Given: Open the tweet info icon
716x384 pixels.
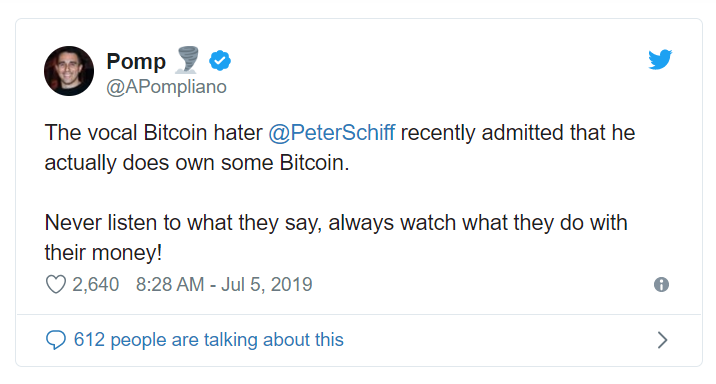Looking at the screenshot, I should 661,284.
